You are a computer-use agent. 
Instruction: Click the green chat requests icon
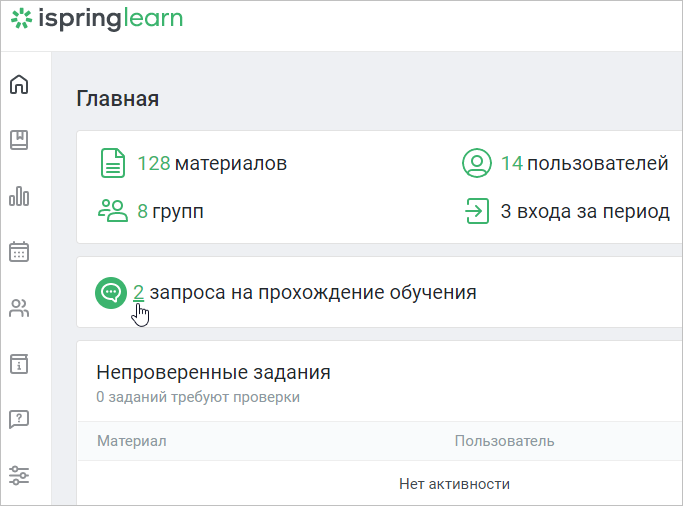111,293
